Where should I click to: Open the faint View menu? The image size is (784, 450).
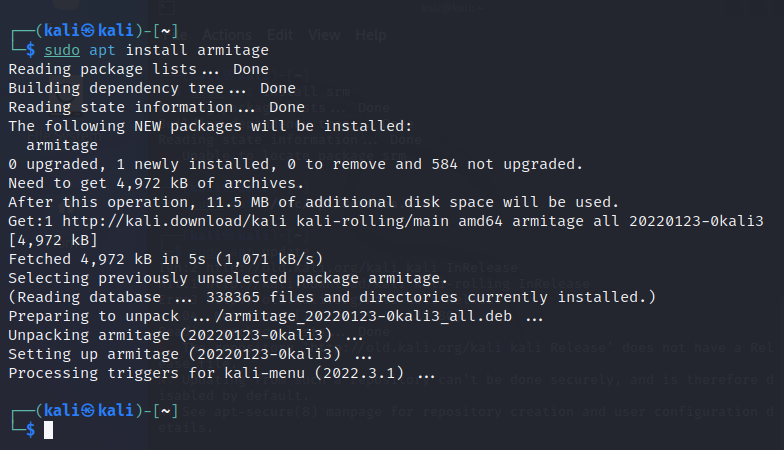coord(324,35)
